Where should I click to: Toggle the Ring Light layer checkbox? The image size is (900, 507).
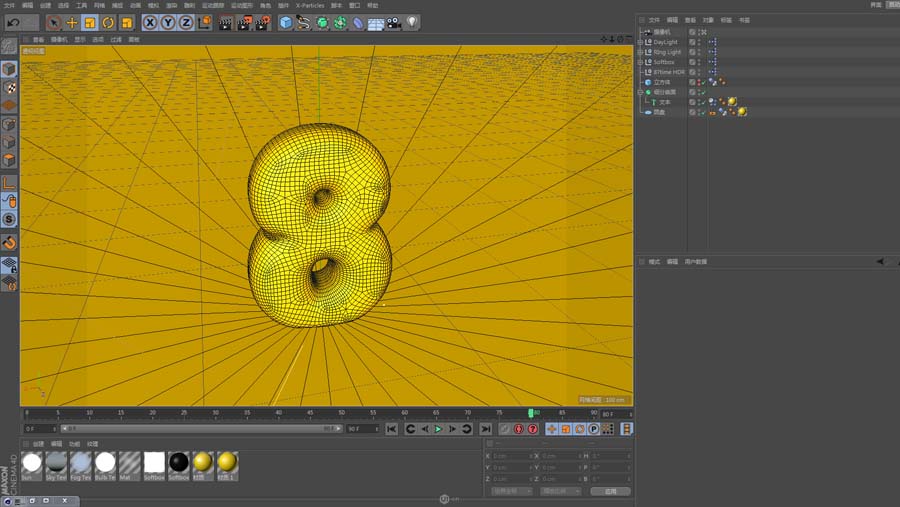(x=692, y=52)
